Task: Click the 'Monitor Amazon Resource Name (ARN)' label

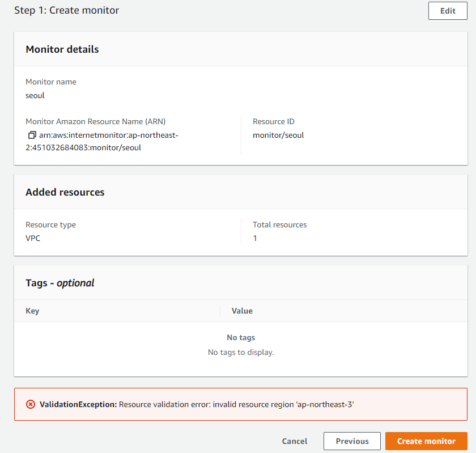Action: pyautogui.click(x=95, y=121)
